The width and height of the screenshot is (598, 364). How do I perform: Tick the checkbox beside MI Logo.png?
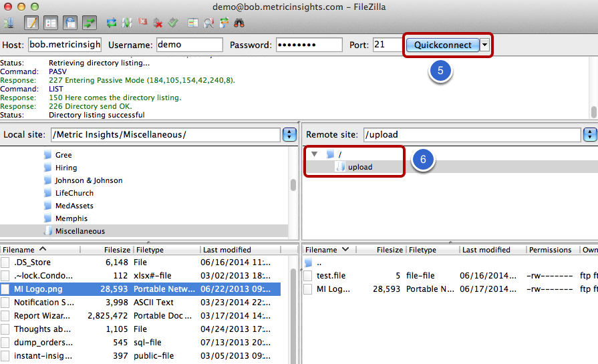[5, 289]
